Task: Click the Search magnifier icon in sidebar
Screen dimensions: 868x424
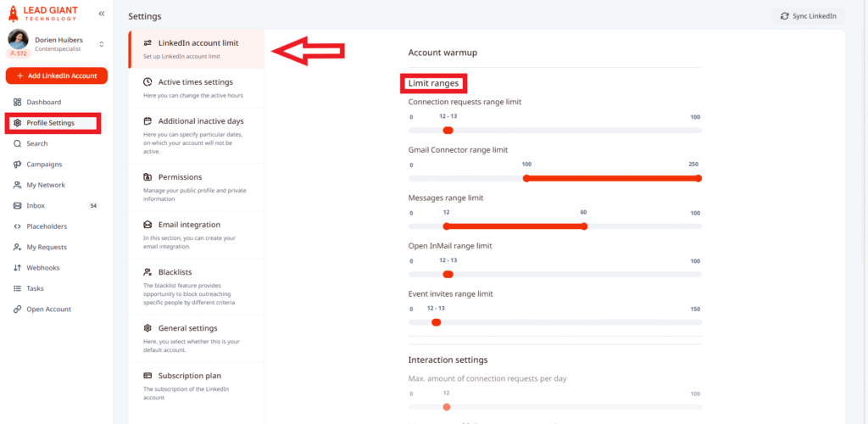Action: tap(18, 143)
